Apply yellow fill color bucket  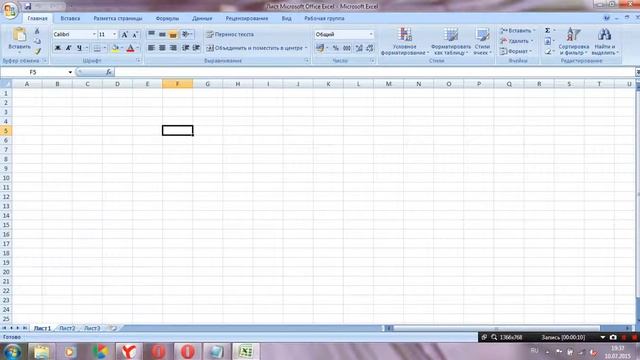pos(116,48)
